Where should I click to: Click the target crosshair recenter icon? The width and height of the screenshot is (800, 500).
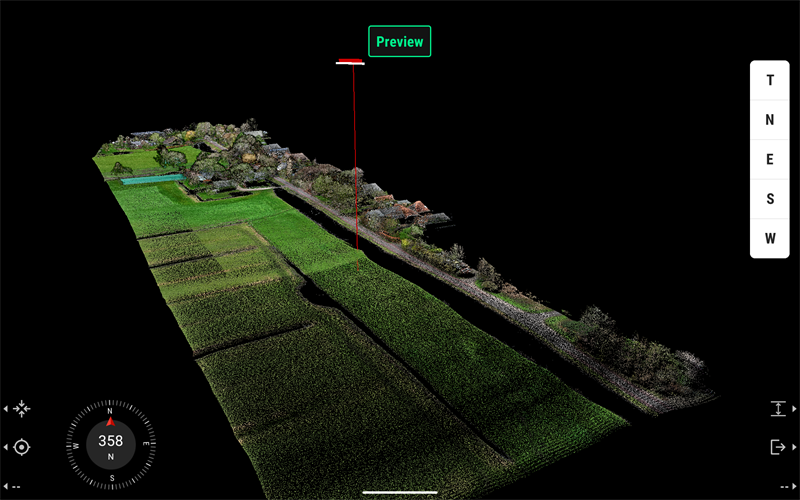coord(22,447)
